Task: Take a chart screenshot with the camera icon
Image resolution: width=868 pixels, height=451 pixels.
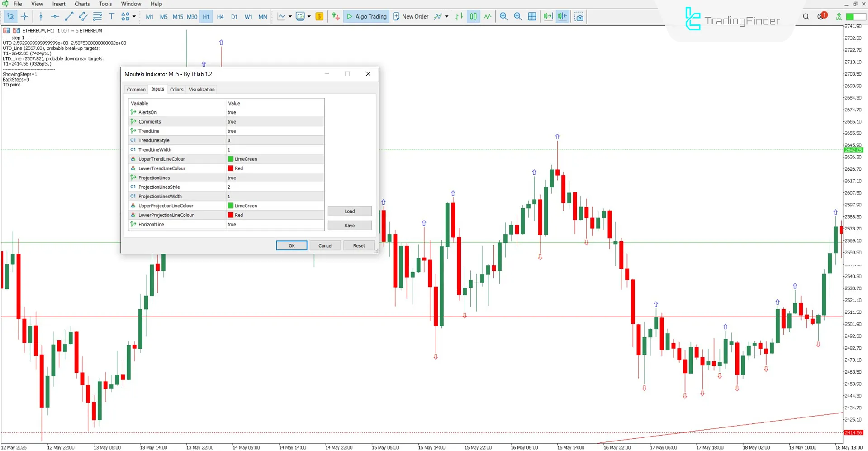Action: 579,16
